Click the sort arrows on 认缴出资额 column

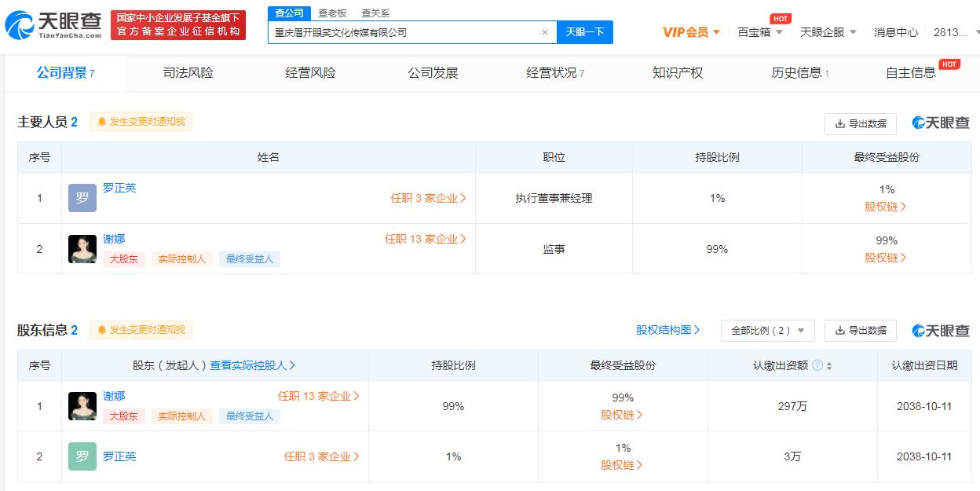click(829, 365)
